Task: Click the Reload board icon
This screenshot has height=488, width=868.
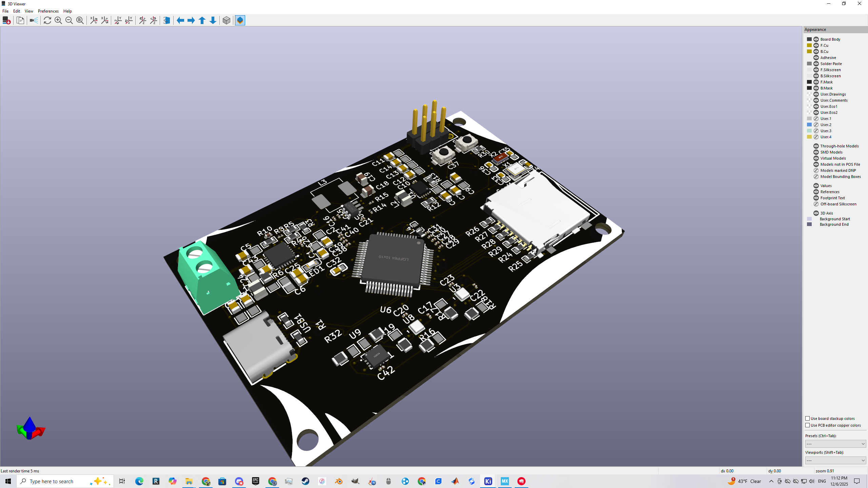Action: click(x=47, y=20)
